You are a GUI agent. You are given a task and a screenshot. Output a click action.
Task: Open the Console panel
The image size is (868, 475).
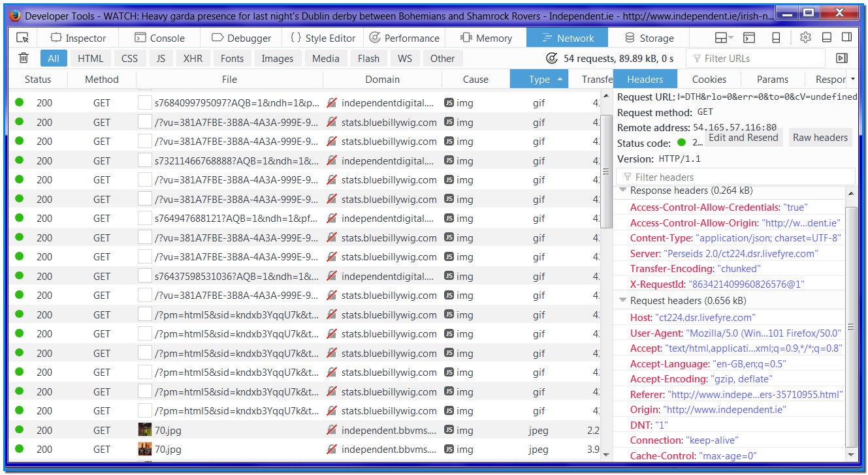(x=159, y=38)
